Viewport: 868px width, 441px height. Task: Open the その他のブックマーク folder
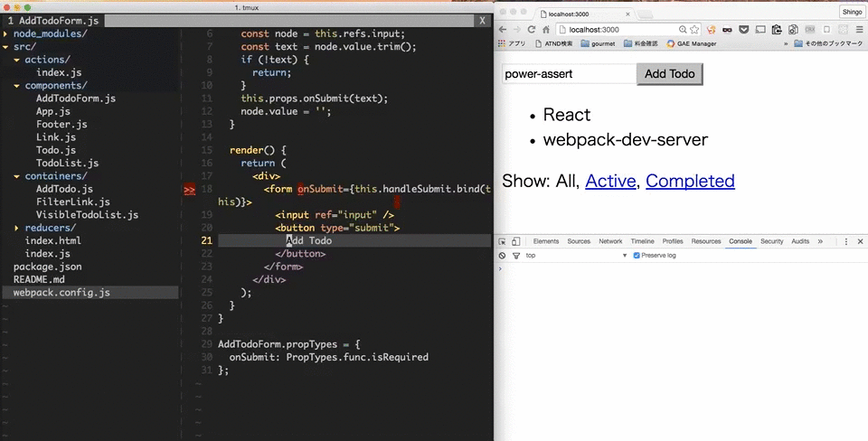[828, 43]
